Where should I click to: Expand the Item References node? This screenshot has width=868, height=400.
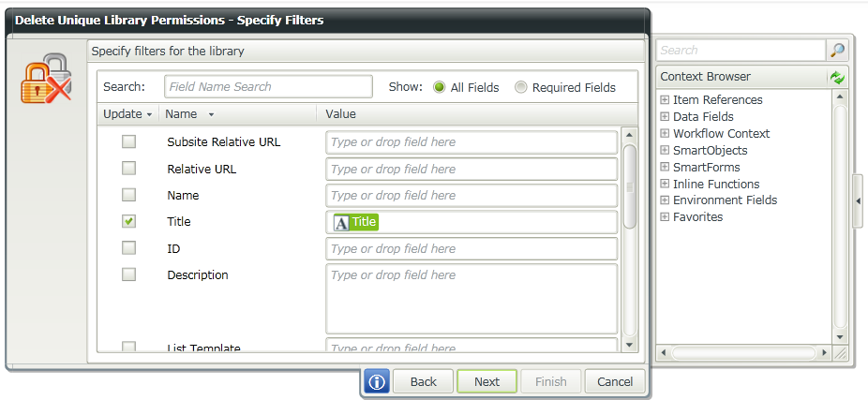point(665,100)
